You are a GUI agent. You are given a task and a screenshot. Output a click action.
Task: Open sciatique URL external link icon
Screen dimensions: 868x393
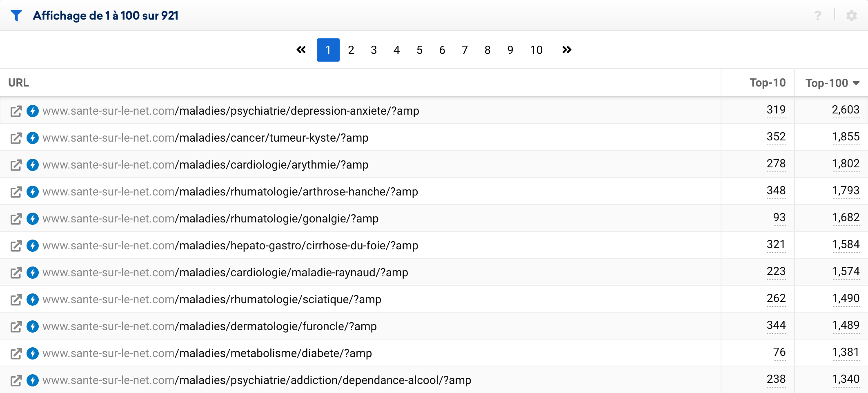coord(16,300)
